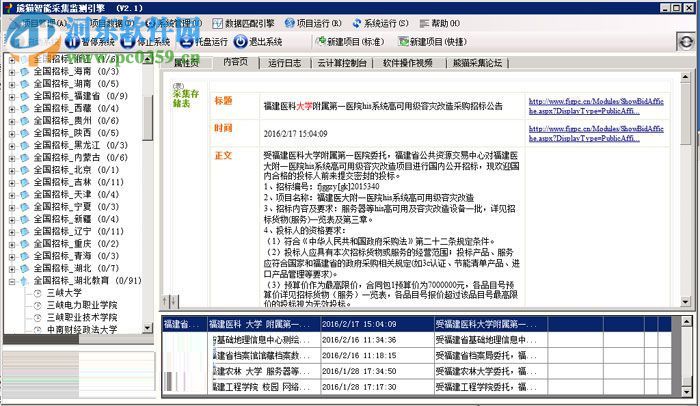Expand the 全国招标_宁夏 tree node
This screenshot has width=700, height=406.
pos(12,207)
